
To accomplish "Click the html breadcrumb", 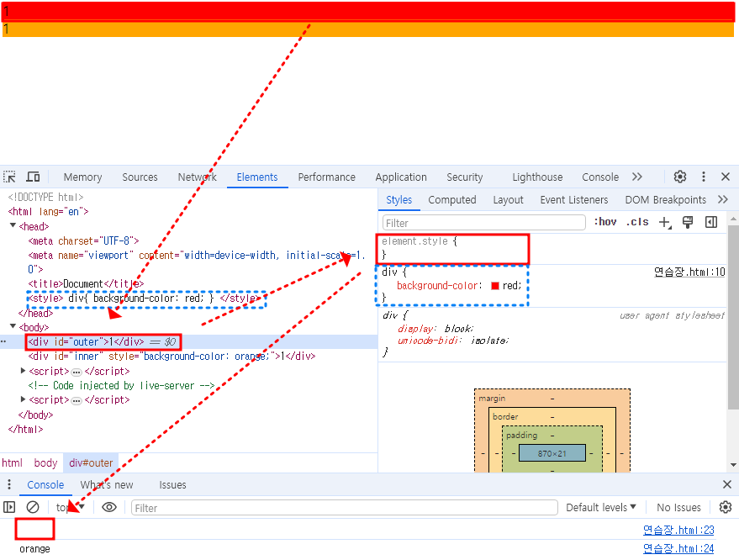I will click(x=13, y=463).
